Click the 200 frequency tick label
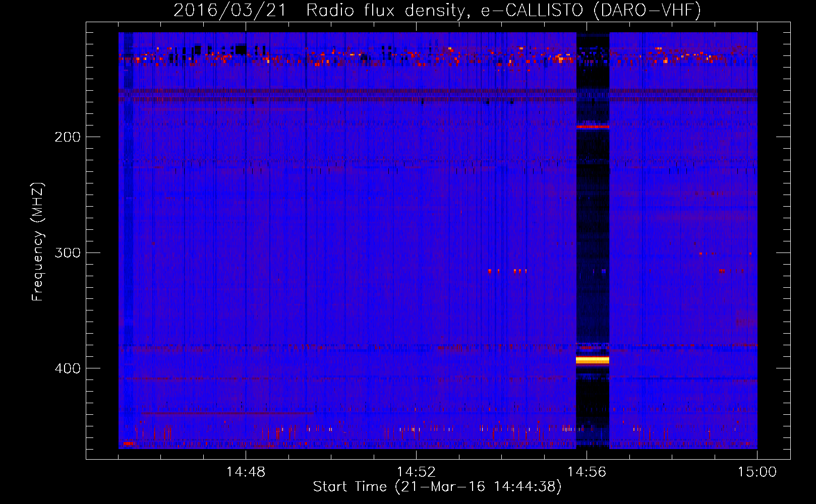The height and width of the screenshot is (504, 816). point(68,137)
